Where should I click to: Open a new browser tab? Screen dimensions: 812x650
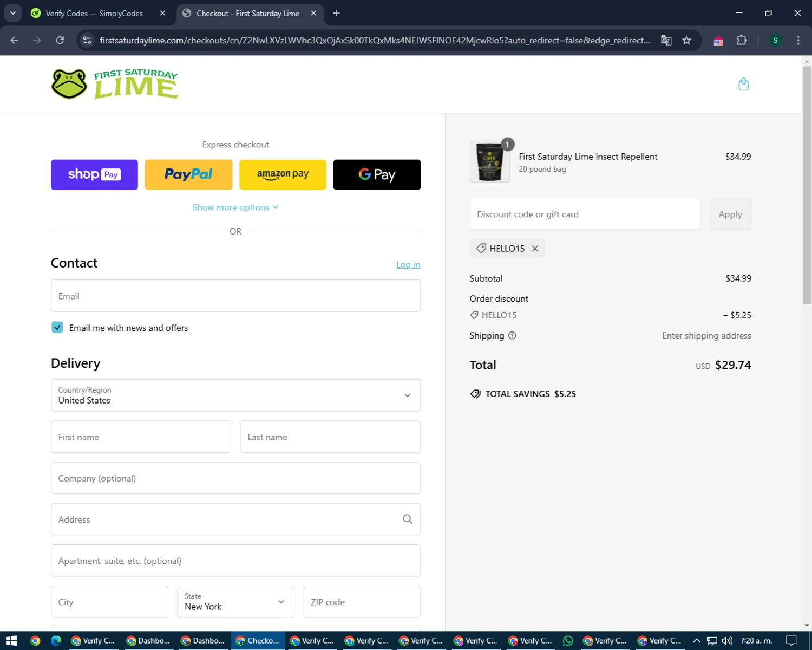point(336,13)
